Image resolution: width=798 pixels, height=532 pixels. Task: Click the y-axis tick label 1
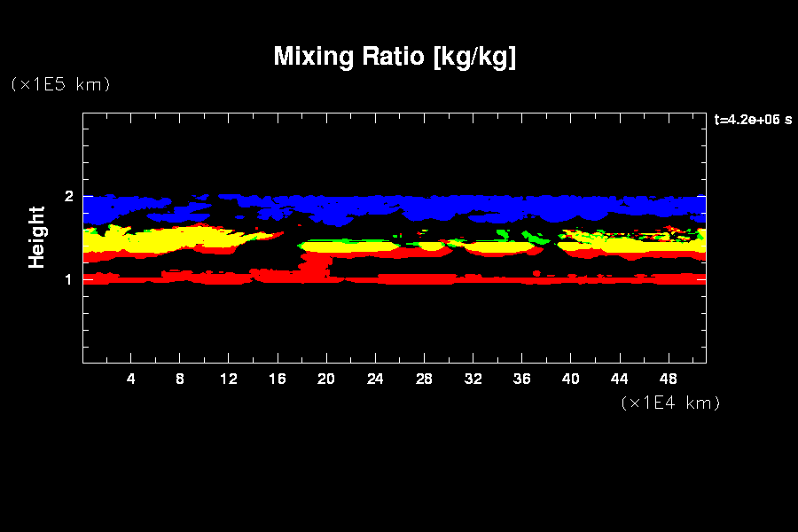click(68, 279)
